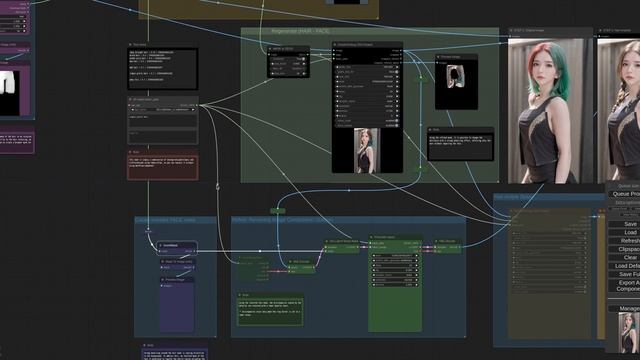Collapse the DetailerDebug node via title dot

(x=335, y=44)
